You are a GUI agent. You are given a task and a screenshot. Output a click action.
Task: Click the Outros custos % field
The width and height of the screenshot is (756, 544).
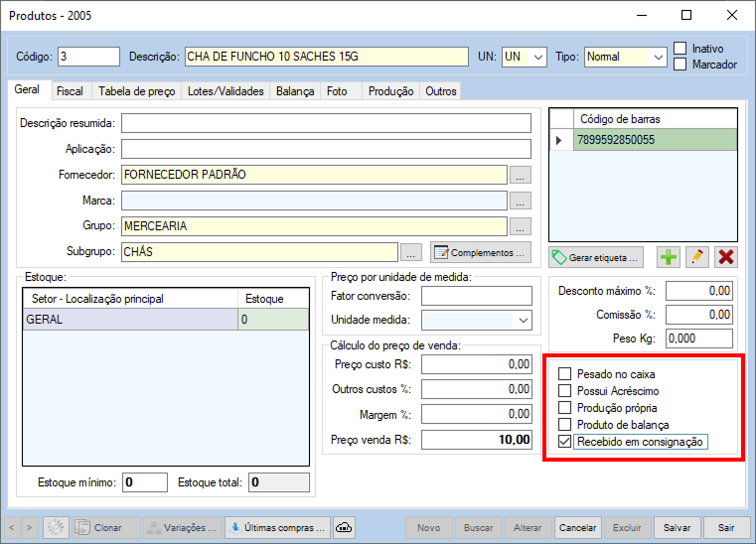click(x=477, y=389)
